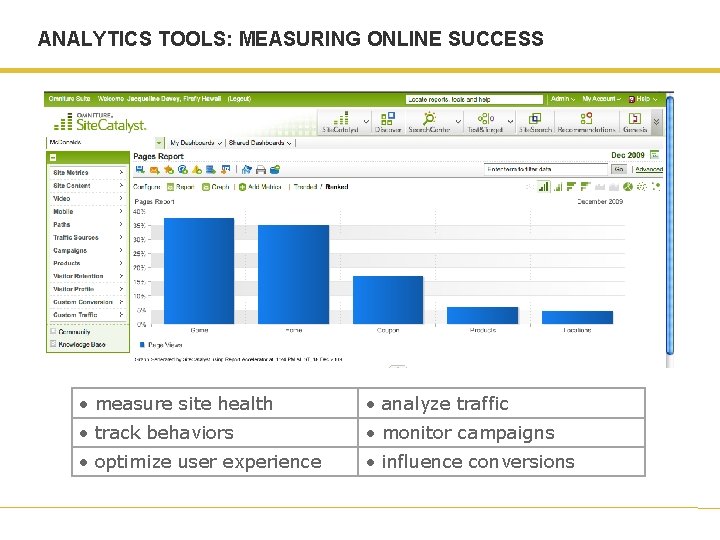Collapse the left menu with minus button

tap(53, 158)
